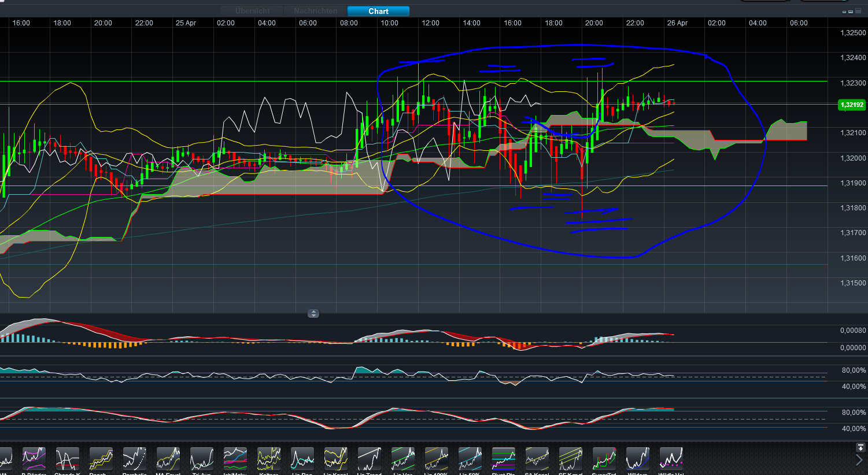
Task: Click the 20:00 label after 18:00 on right
Action: click(594, 23)
